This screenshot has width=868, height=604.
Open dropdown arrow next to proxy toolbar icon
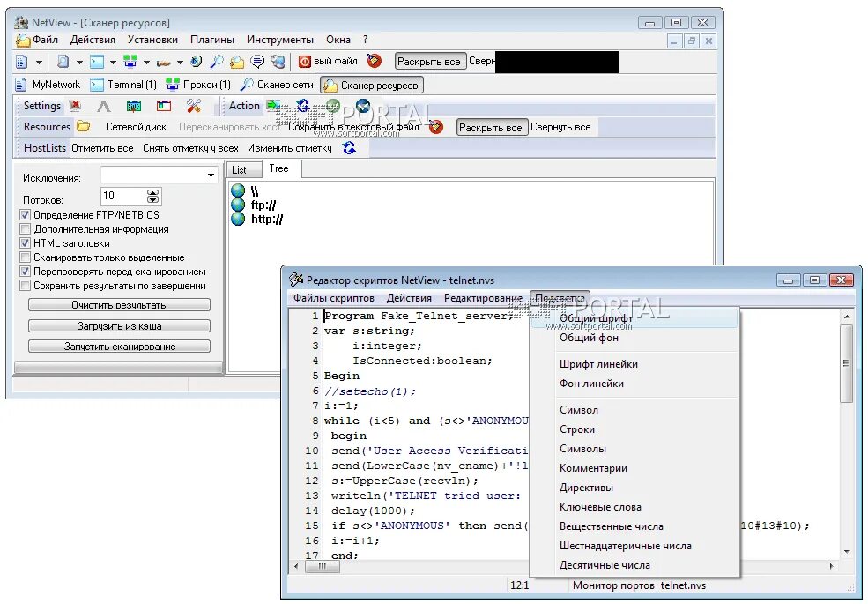[x=146, y=62]
